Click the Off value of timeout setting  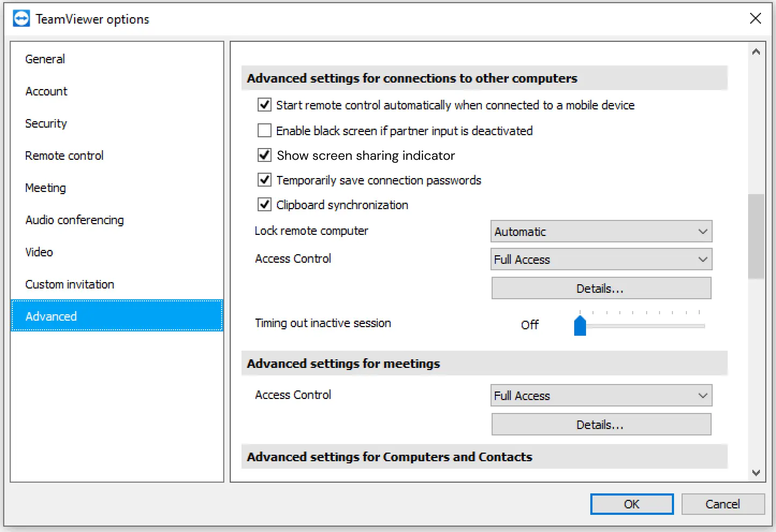[530, 325]
